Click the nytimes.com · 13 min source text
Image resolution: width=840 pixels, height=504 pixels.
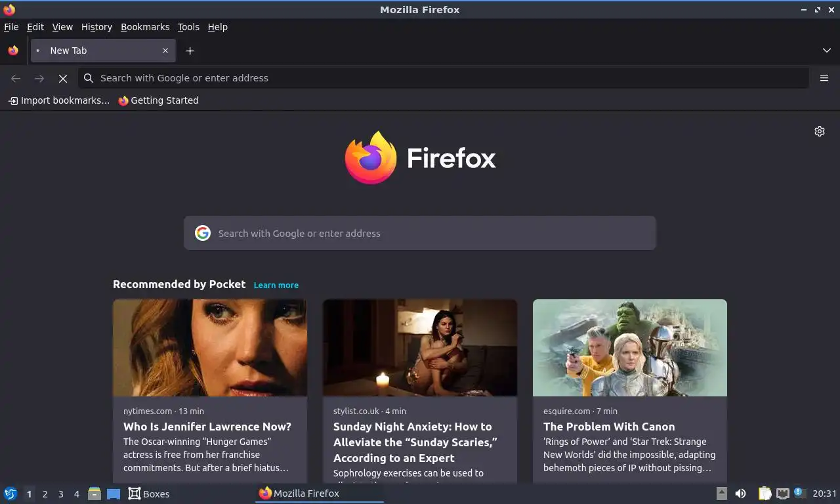[x=163, y=411]
